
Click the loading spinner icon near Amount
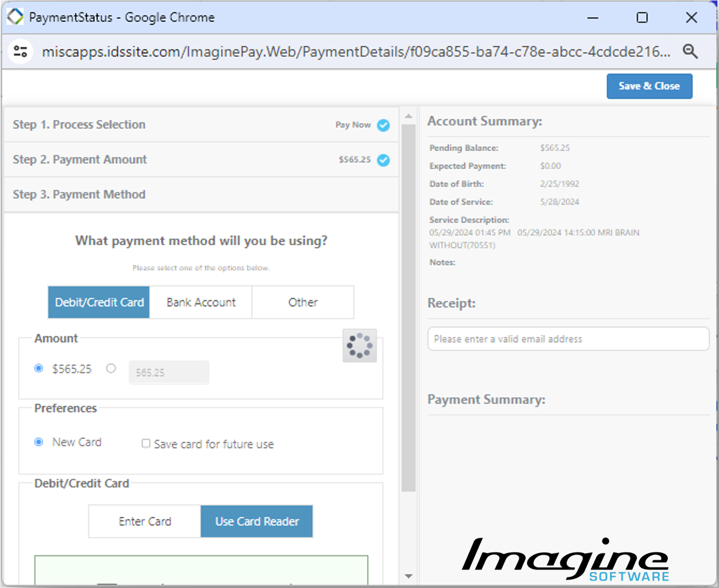pyautogui.click(x=360, y=346)
